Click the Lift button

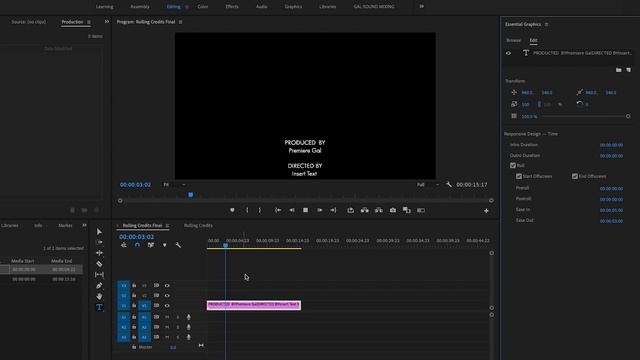coord(351,210)
